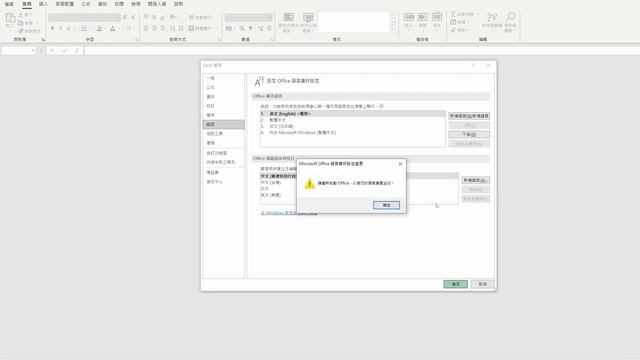Select 自訂功能區 in Options sidebar
Screen dimensions: 640x360
[224, 153]
